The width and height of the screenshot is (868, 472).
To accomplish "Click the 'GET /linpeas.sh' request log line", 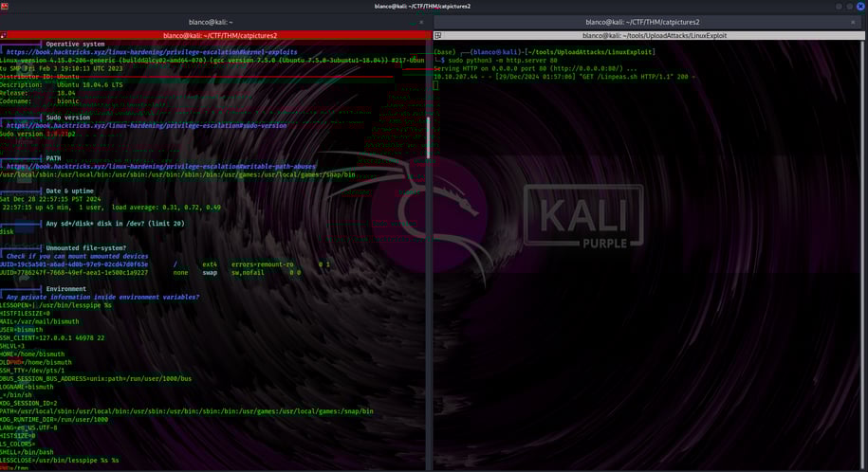I will [564, 77].
